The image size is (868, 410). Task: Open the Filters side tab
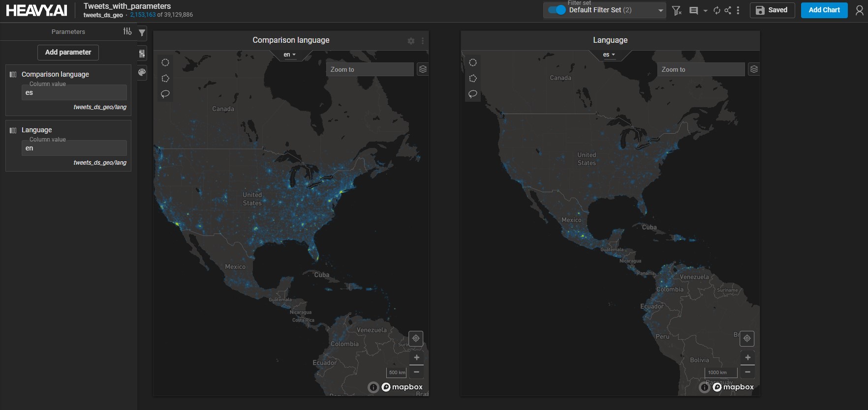142,33
